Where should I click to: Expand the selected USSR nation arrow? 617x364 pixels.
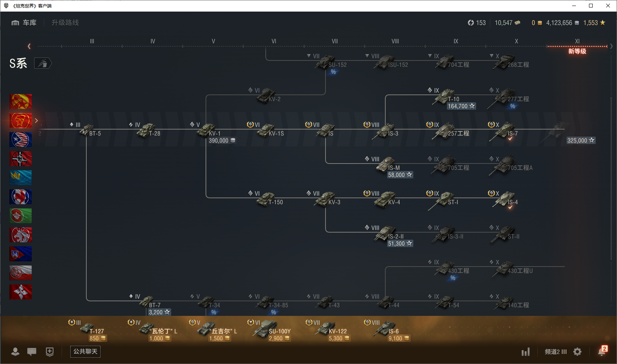coord(36,121)
